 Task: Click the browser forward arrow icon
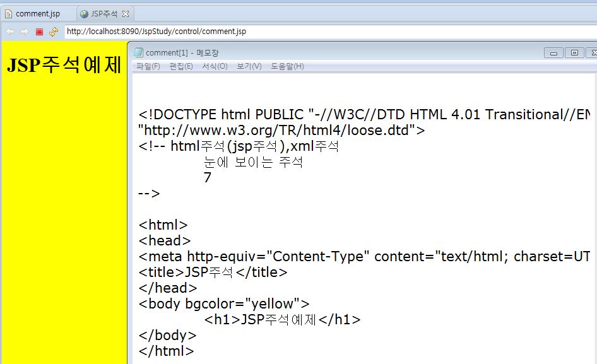coord(25,32)
